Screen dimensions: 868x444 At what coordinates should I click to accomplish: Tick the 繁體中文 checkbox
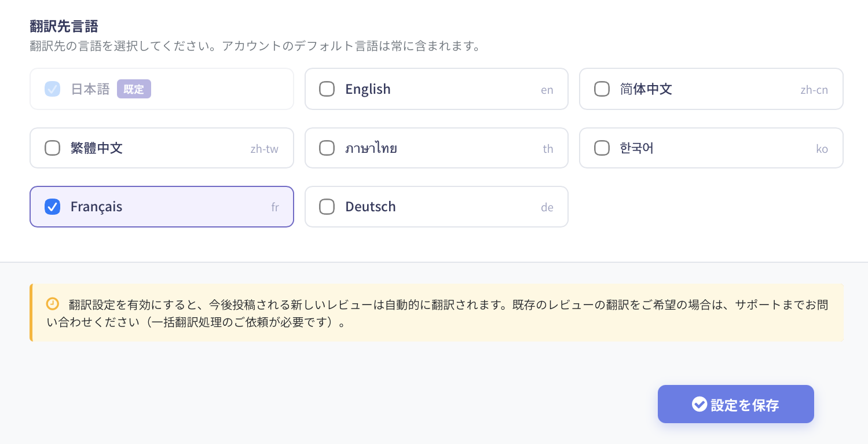[x=53, y=148]
